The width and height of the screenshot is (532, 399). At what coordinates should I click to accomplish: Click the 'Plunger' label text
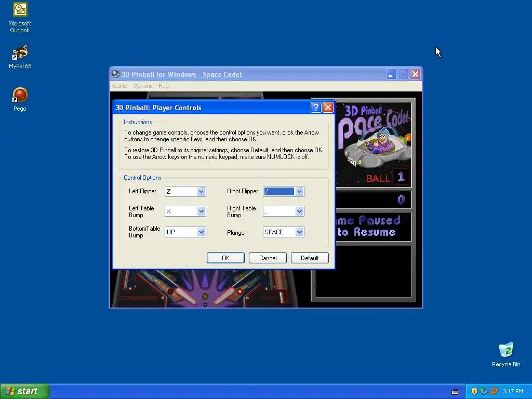tap(236, 233)
